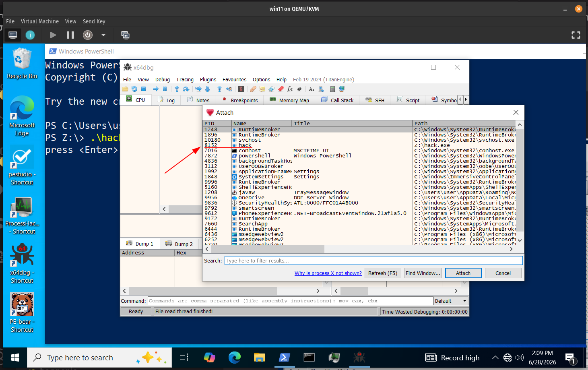Click the virt-manager VM details info icon
The width and height of the screenshot is (588, 370).
pos(30,35)
